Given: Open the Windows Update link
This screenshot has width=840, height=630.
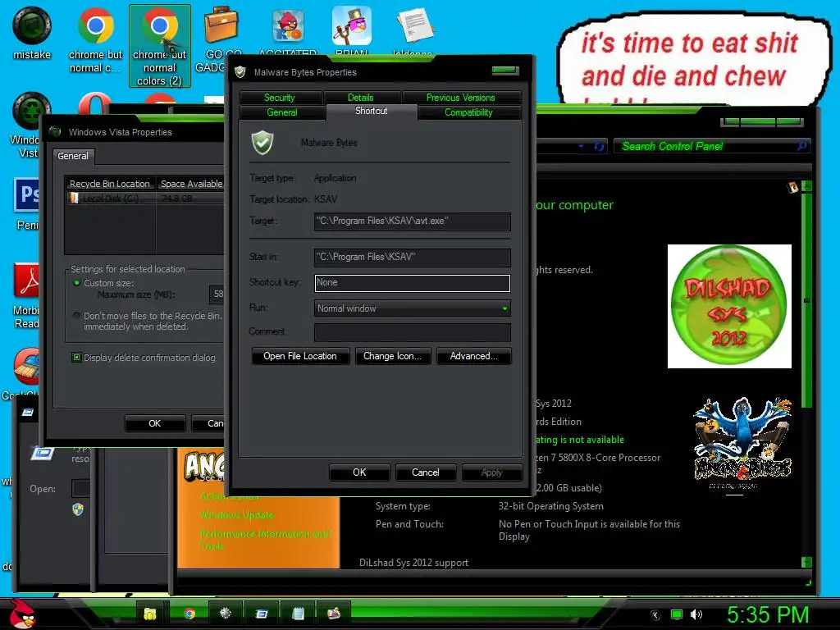Looking at the screenshot, I should coord(237,515).
